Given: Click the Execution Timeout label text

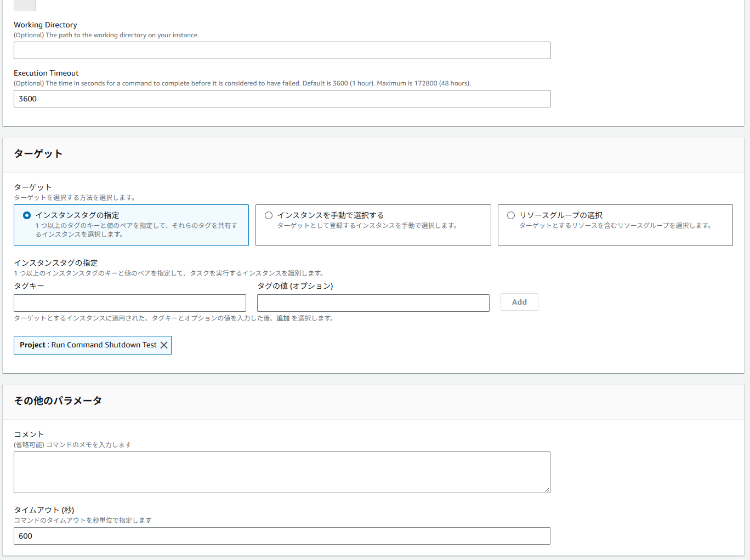Looking at the screenshot, I should 46,73.
